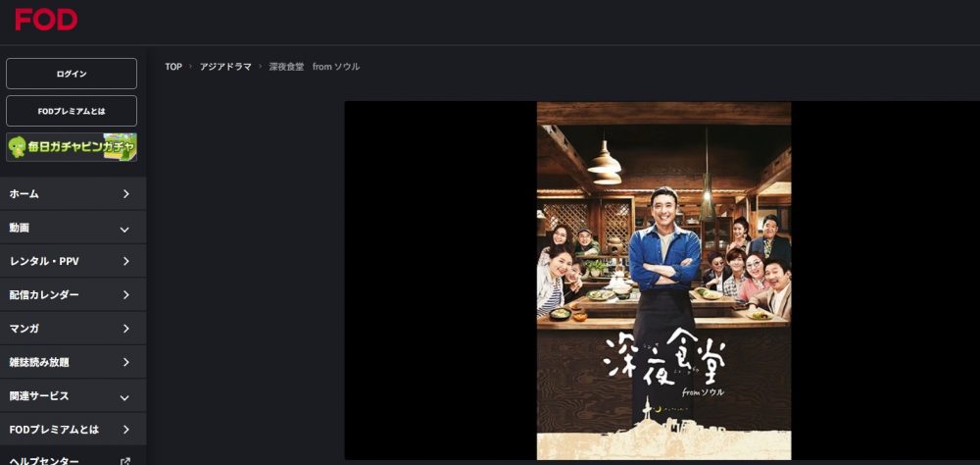Select the ホーム menu label
Image resolution: width=980 pixels, height=465 pixels.
point(24,194)
